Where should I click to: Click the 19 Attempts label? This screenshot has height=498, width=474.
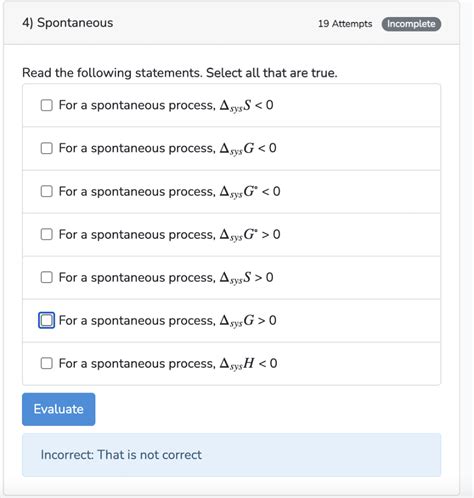click(345, 24)
